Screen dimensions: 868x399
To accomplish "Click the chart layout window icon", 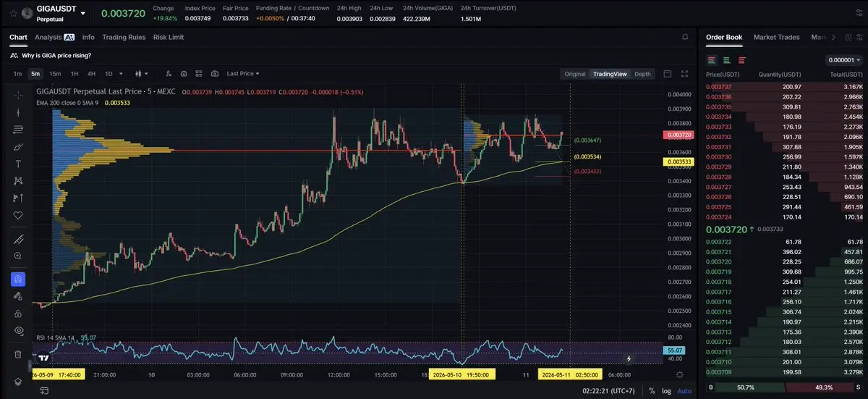I will click(667, 74).
